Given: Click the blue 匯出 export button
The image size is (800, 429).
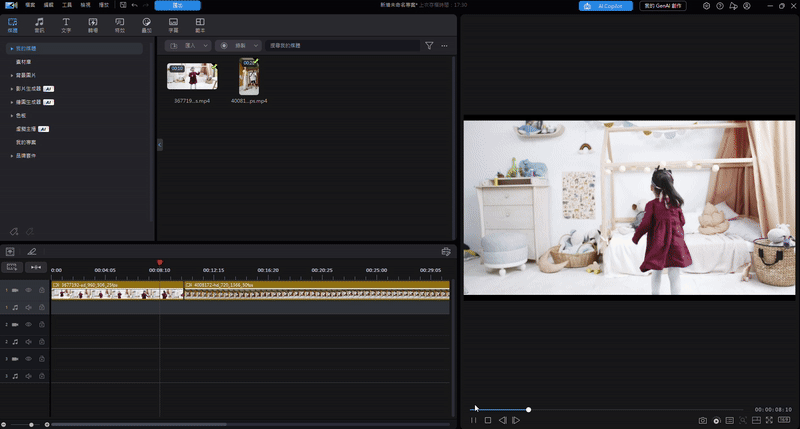Looking at the screenshot, I should pyautogui.click(x=177, y=6).
